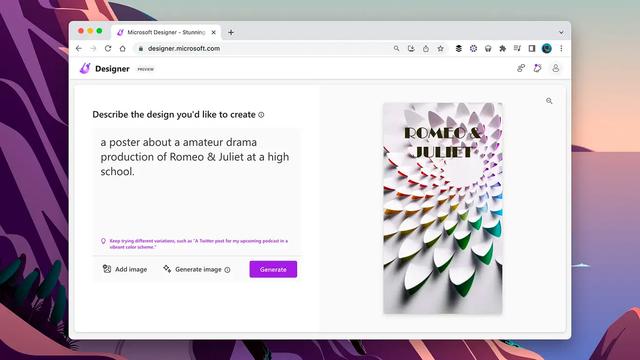Expand the tab search chevron

561,32
